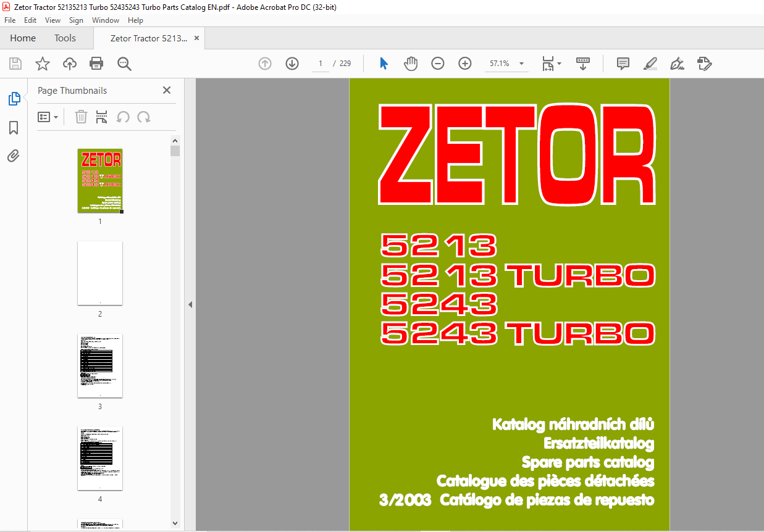This screenshot has height=532, width=764.
Task: Rotate pages clockwise
Action: (144, 117)
